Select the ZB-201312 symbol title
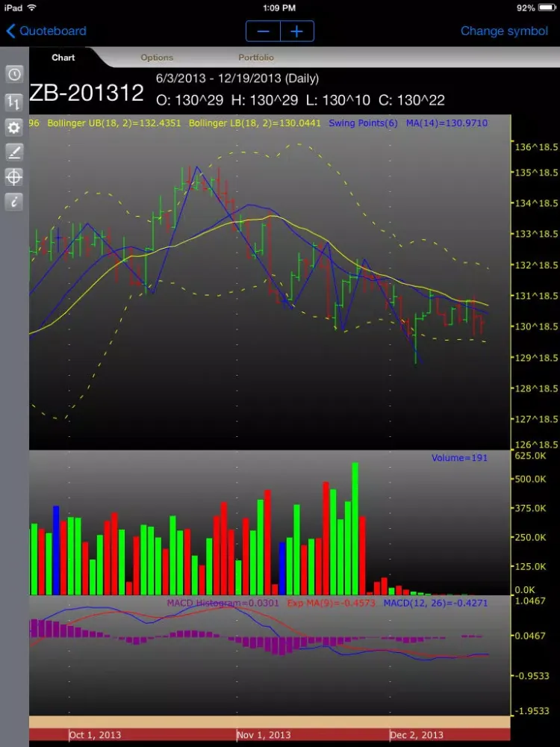This screenshot has height=747, width=560. coord(87,93)
